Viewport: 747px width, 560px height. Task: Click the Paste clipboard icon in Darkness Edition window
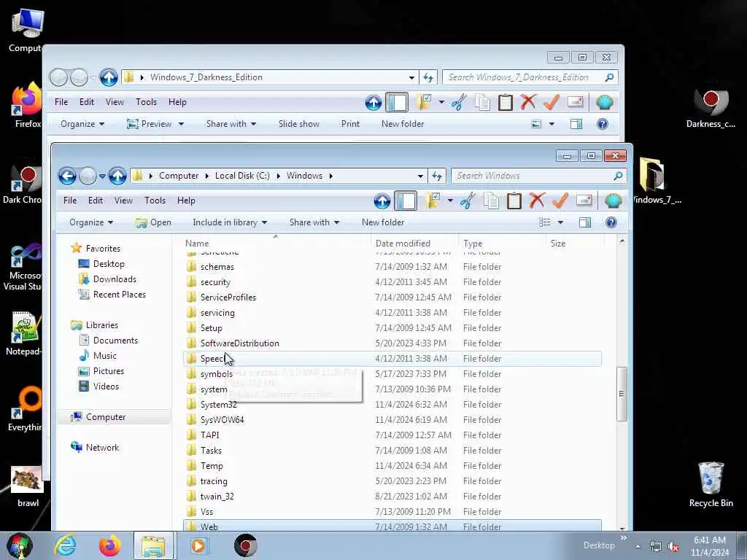(505, 102)
